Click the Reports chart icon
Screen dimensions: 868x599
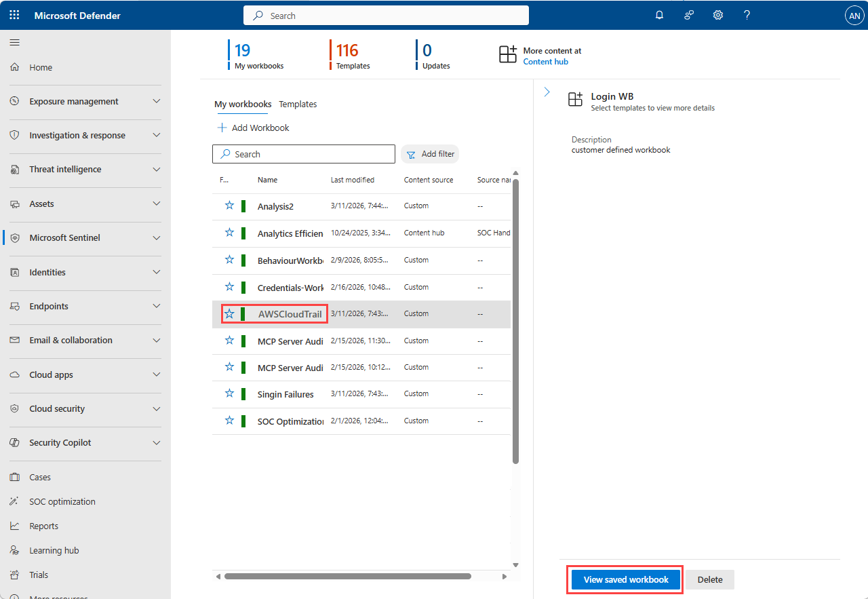click(14, 526)
